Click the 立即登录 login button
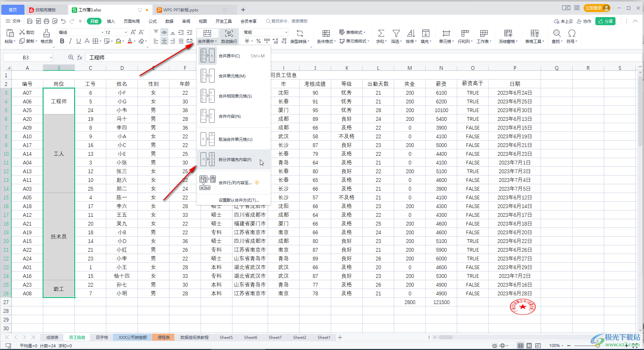The height and width of the screenshot is (350, 644). pyautogui.click(x=597, y=8)
